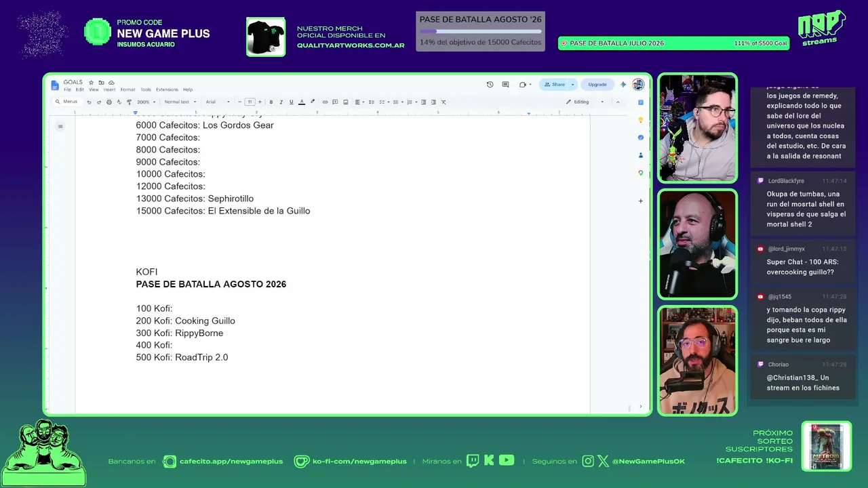Star the GOALS document
Screen dimensions: 868x488
pyautogui.click(x=91, y=83)
